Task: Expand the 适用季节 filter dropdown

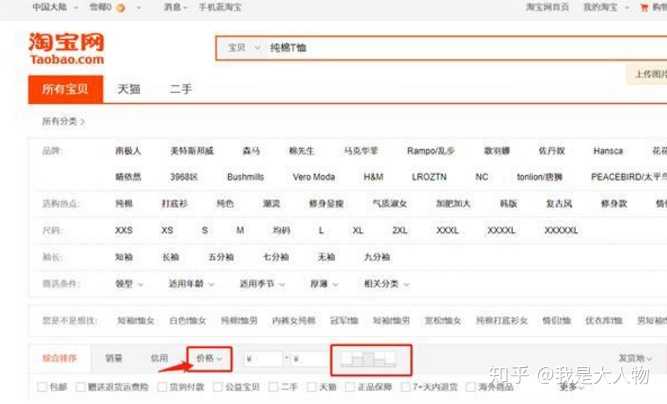Action: 262,284
